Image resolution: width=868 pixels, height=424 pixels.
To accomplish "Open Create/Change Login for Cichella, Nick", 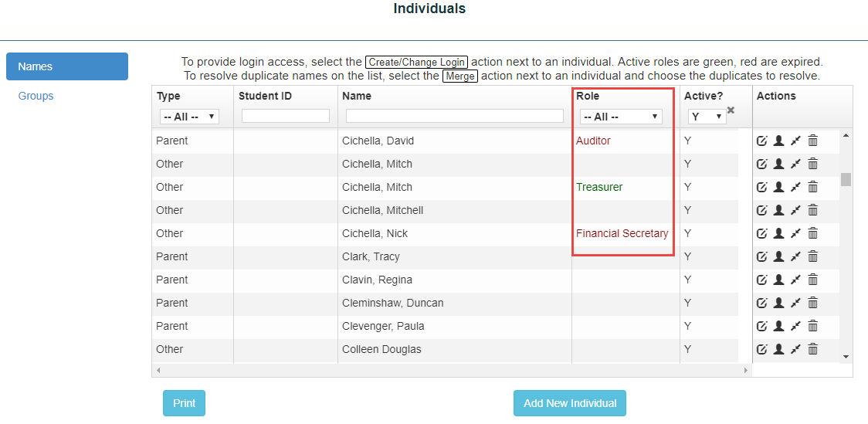I will (778, 233).
